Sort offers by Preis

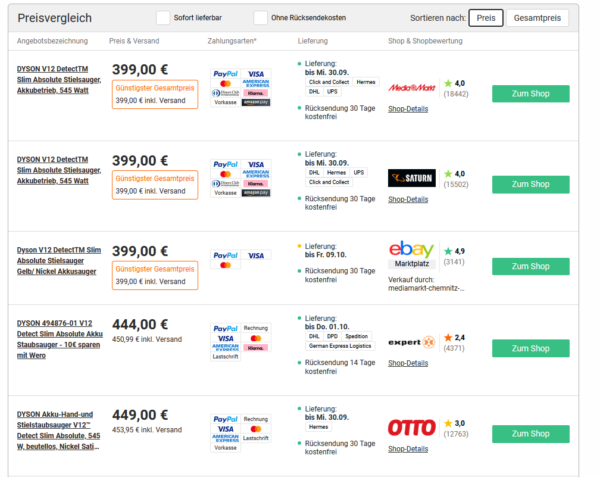486,18
